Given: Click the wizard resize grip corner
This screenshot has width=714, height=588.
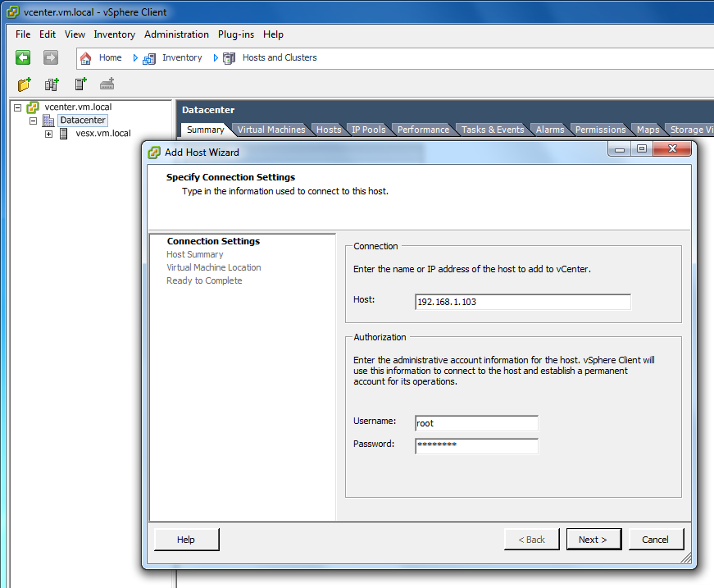Looking at the screenshot, I should pyautogui.click(x=686, y=558).
